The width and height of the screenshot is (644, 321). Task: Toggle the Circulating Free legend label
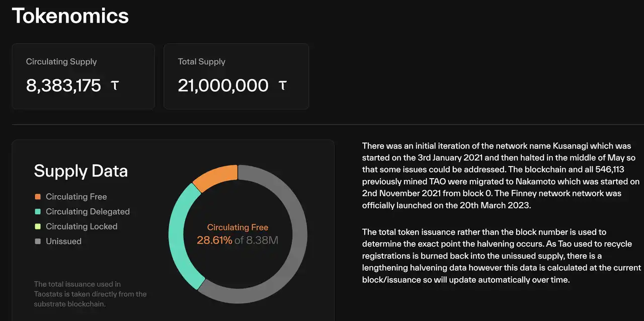(x=76, y=197)
